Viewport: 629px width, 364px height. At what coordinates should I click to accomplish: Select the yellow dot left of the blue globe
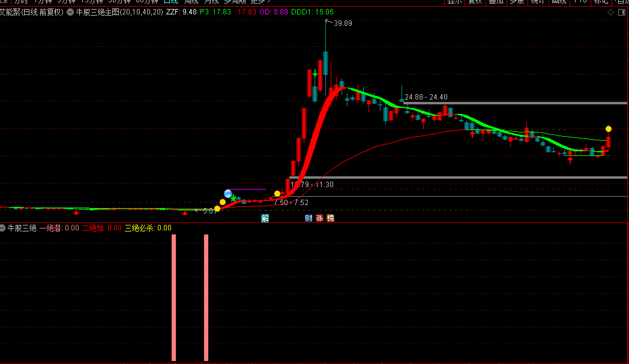[x=223, y=202]
